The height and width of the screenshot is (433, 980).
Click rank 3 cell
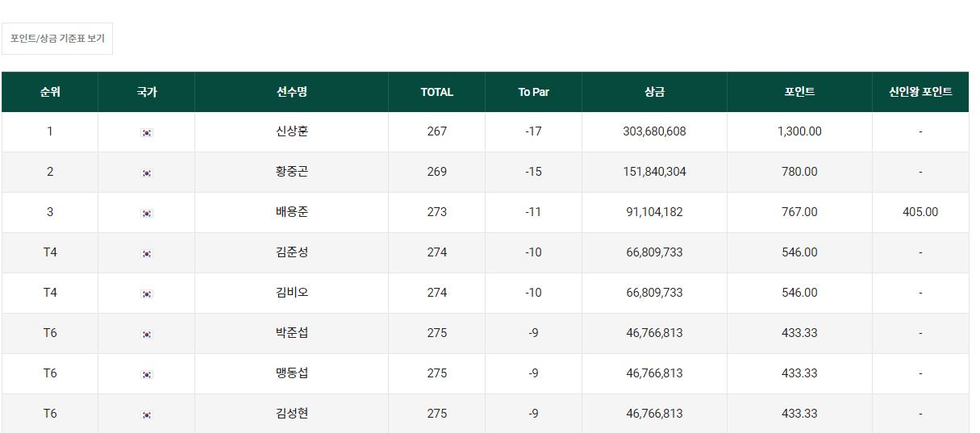pos(50,212)
